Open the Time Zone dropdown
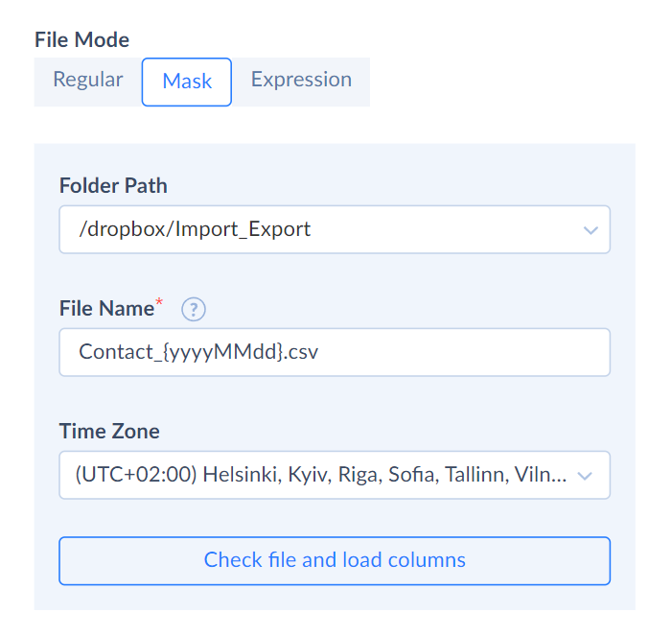 pyautogui.click(x=335, y=475)
